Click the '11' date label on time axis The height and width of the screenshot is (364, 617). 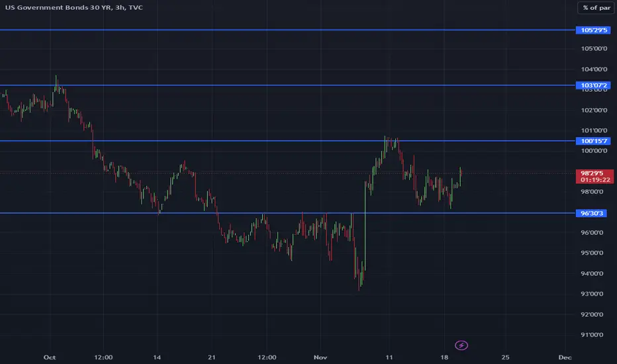(x=389, y=357)
